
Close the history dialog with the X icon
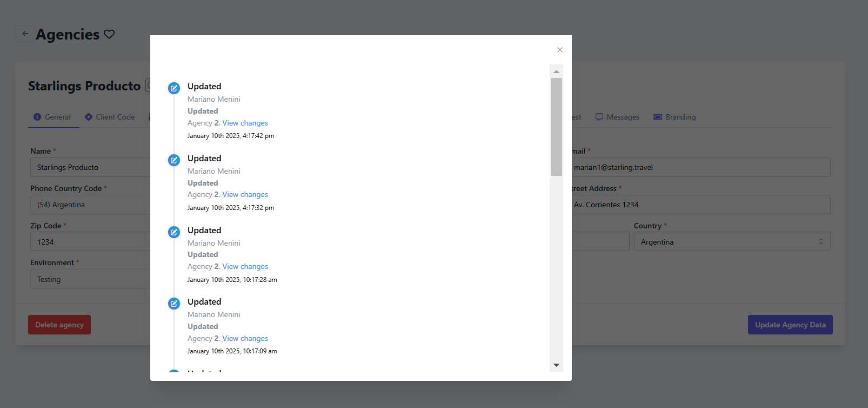(560, 50)
